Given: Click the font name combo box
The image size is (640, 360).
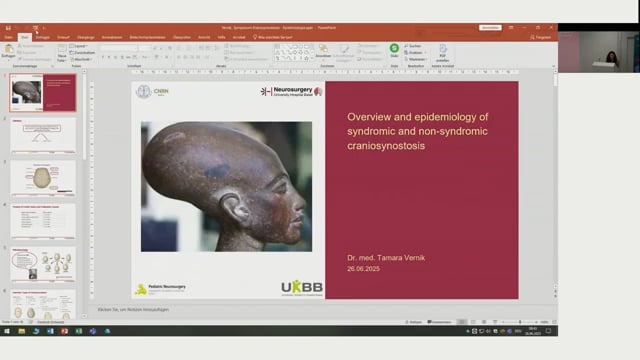Looking at the screenshot, I should 119,48.
